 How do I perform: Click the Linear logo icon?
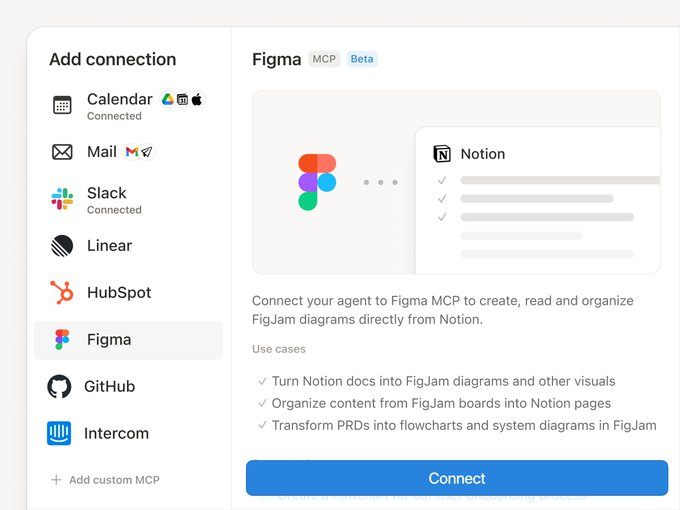(62, 246)
